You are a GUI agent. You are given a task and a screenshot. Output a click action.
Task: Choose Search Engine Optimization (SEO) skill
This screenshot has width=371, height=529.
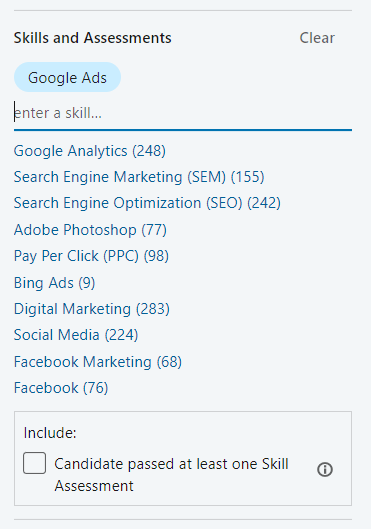147,203
